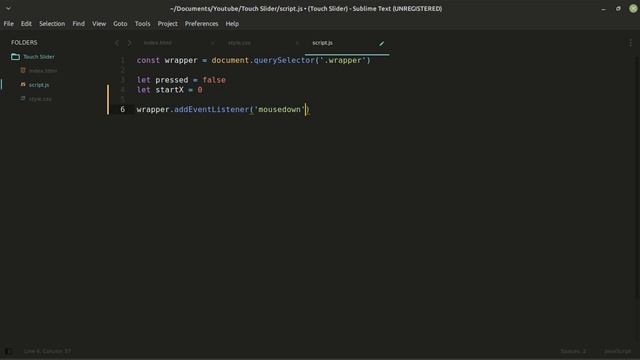This screenshot has width=640, height=360.
Task: Go to previous tab with back arrow
Action: click(117, 43)
